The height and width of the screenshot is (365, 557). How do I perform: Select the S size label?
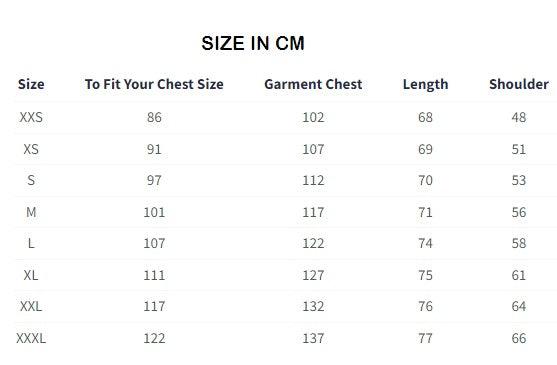pos(31,180)
